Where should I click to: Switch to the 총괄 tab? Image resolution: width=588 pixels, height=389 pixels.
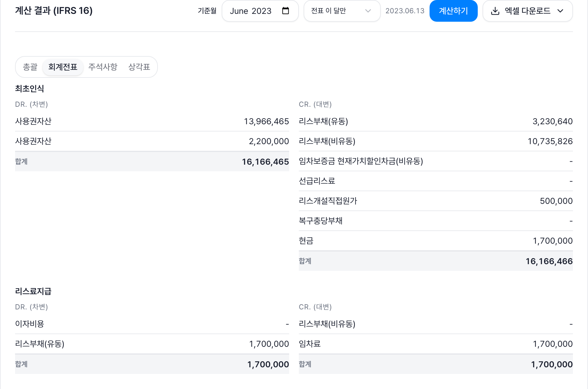coord(30,67)
